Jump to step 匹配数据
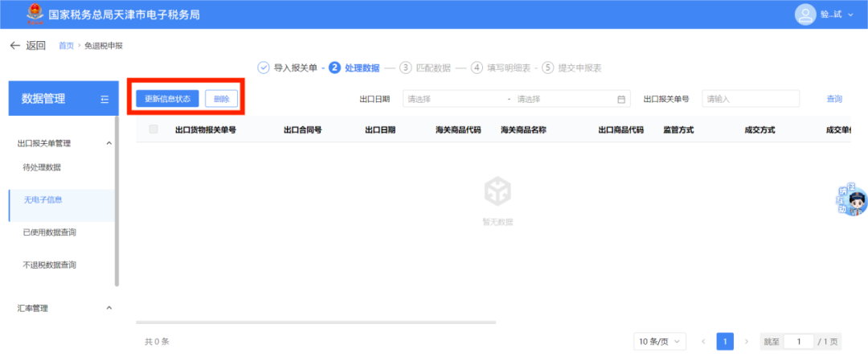This screenshot has height=357, width=868. 433,68
